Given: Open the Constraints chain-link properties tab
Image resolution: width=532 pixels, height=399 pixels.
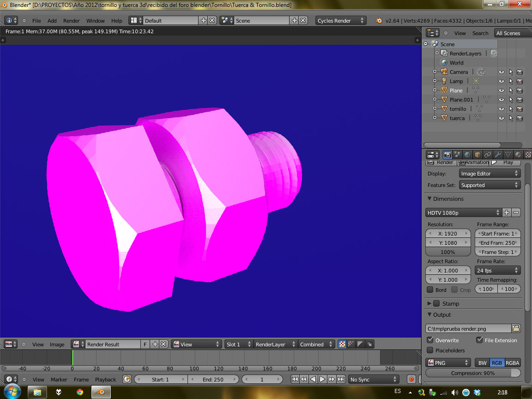Looking at the screenshot, I should (488, 155).
